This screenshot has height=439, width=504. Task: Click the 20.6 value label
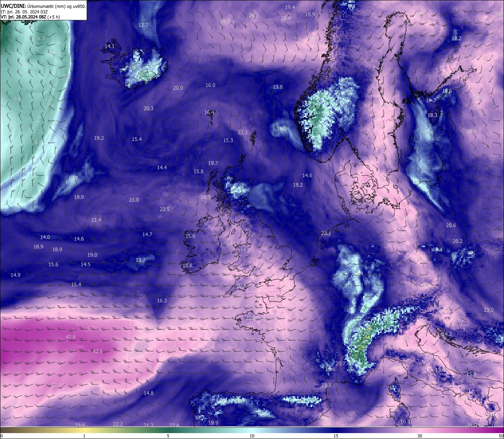pos(451,225)
